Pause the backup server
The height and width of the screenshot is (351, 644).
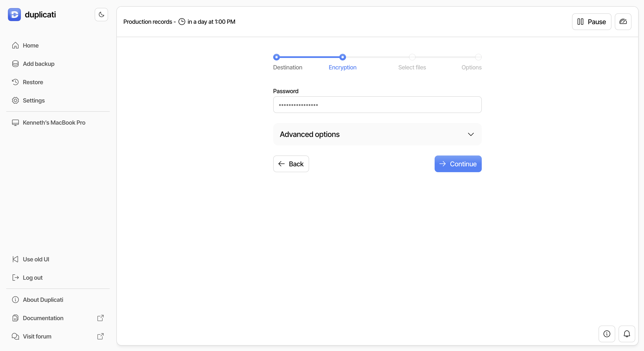[591, 22]
